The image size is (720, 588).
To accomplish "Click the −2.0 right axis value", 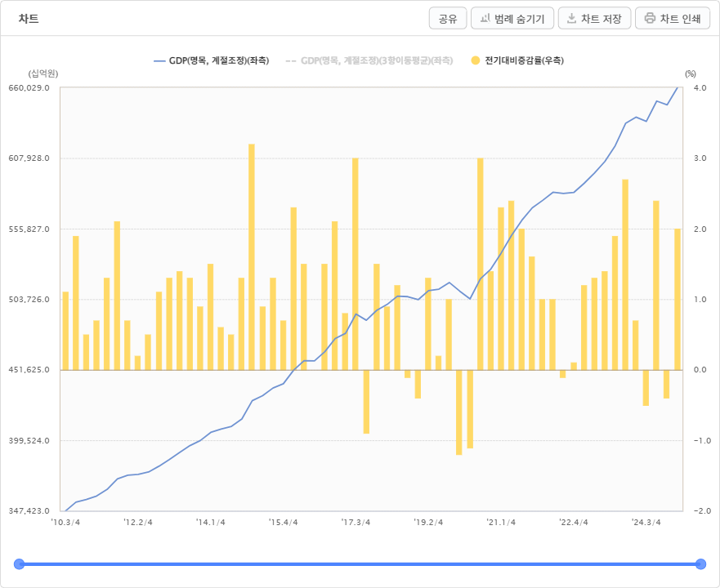I will pyautogui.click(x=702, y=511).
